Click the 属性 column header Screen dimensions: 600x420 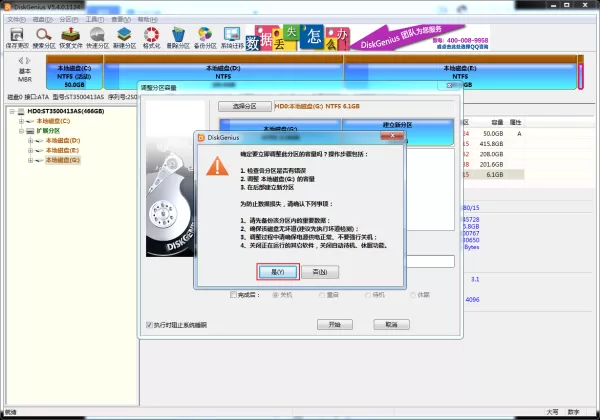pyautogui.click(x=515, y=122)
